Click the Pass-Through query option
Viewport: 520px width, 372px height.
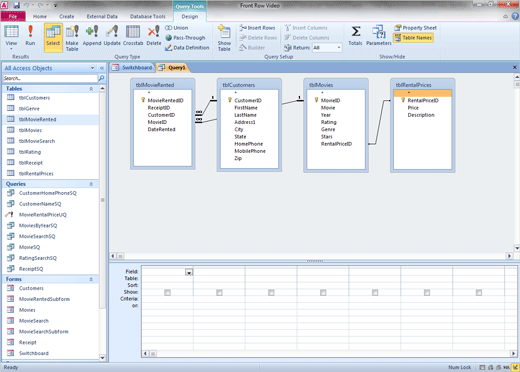[185, 38]
